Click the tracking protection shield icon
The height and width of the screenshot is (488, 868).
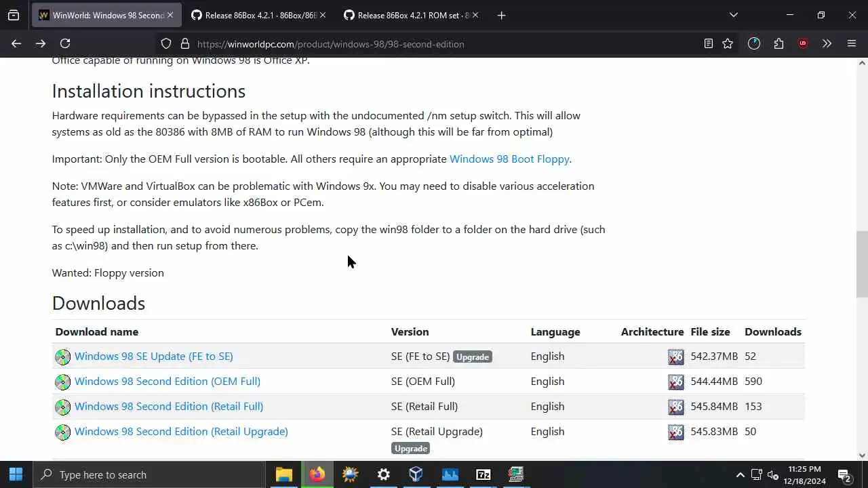pos(166,43)
